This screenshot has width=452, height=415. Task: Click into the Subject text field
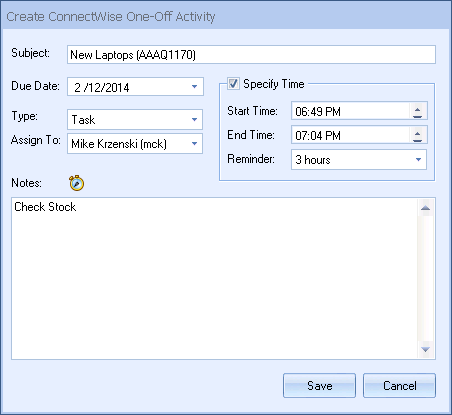(x=251, y=54)
